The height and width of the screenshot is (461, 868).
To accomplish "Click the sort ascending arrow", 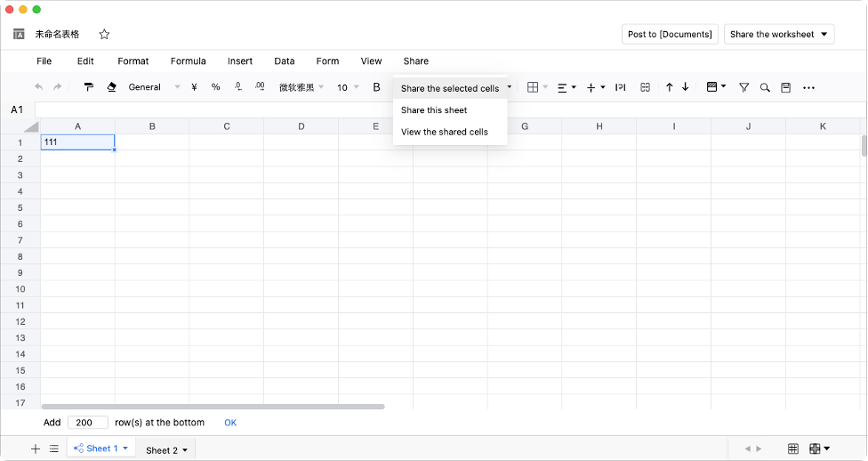I will (670, 87).
